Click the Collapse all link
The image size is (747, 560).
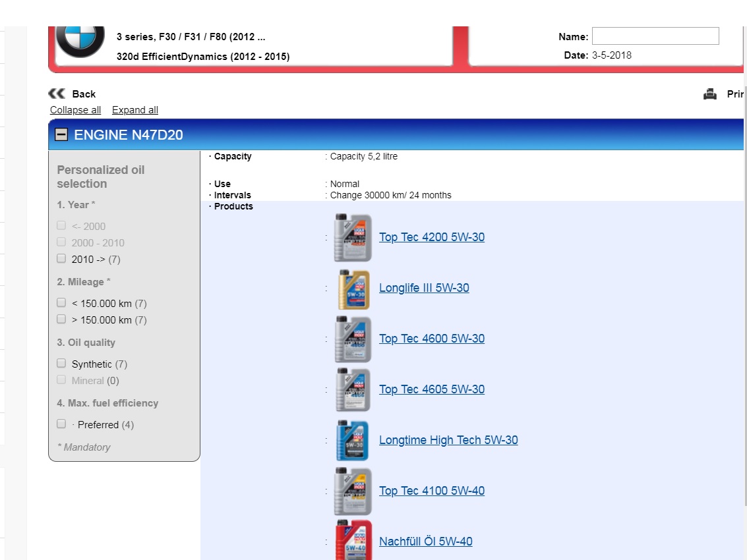tap(75, 110)
